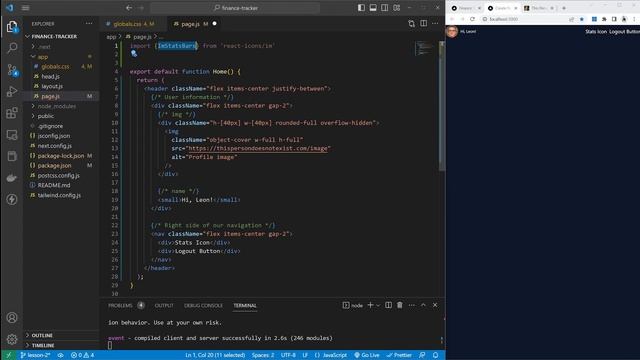Open terminal panel More Actions ellipsis
This screenshot has height=360, width=640.
[411, 305]
